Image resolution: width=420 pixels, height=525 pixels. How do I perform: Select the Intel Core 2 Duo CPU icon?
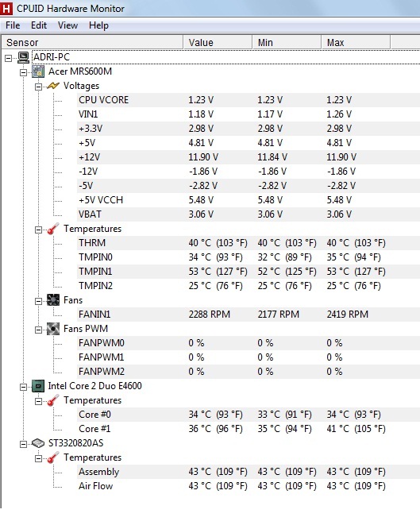(x=38, y=386)
